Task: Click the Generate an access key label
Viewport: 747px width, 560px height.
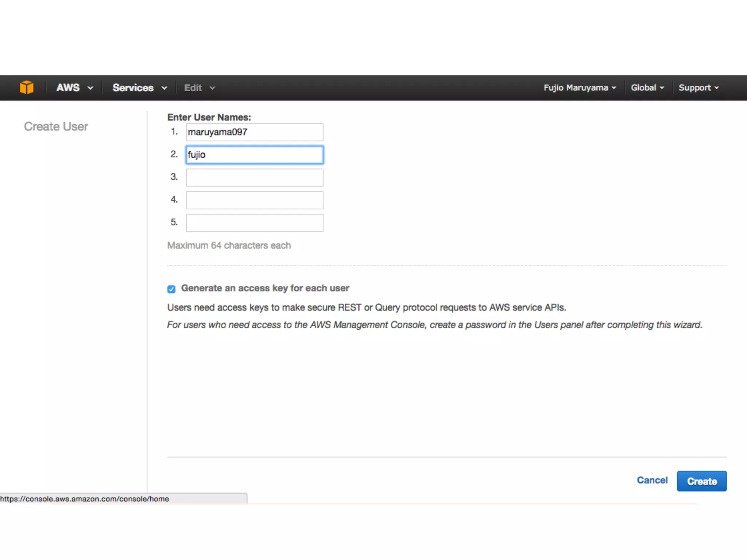Action: click(265, 288)
